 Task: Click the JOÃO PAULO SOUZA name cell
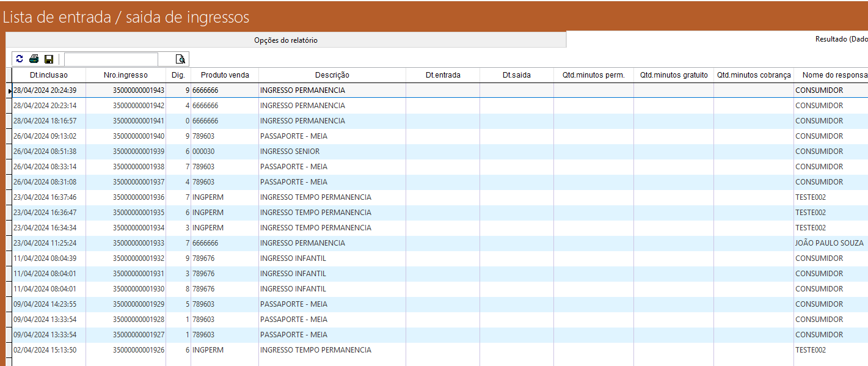click(x=829, y=243)
